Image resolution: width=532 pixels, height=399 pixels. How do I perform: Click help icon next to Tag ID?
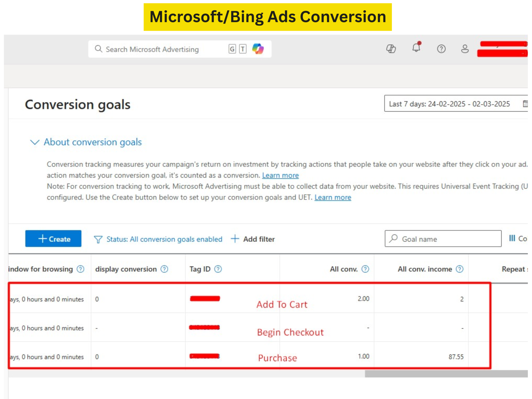click(218, 269)
